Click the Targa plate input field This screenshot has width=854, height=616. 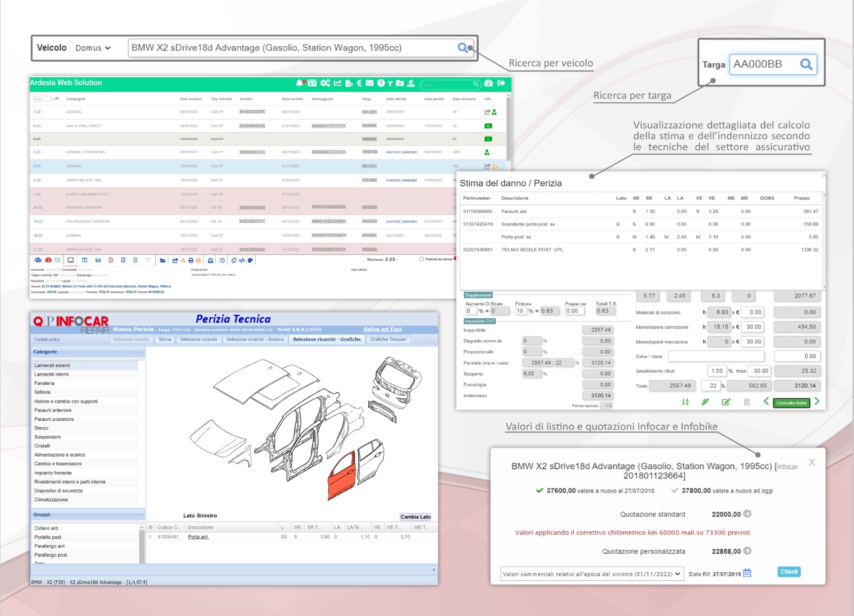(764, 65)
